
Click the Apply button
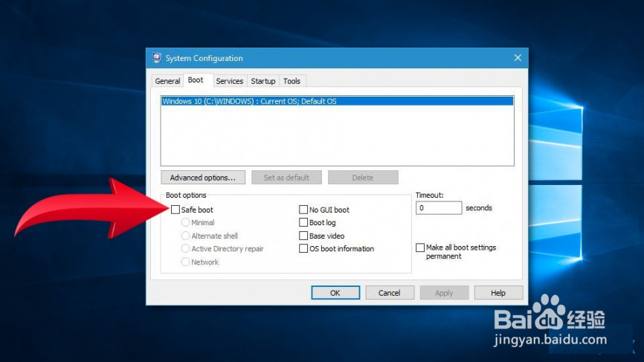[x=444, y=293]
